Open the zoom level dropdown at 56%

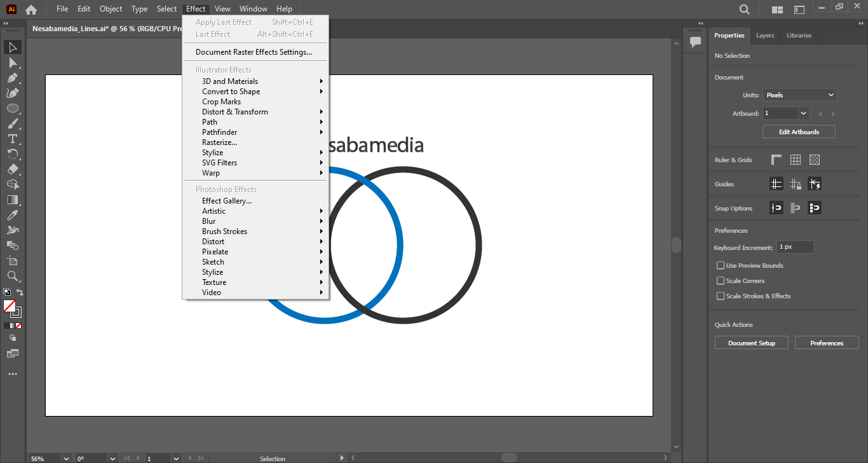pyautogui.click(x=66, y=458)
